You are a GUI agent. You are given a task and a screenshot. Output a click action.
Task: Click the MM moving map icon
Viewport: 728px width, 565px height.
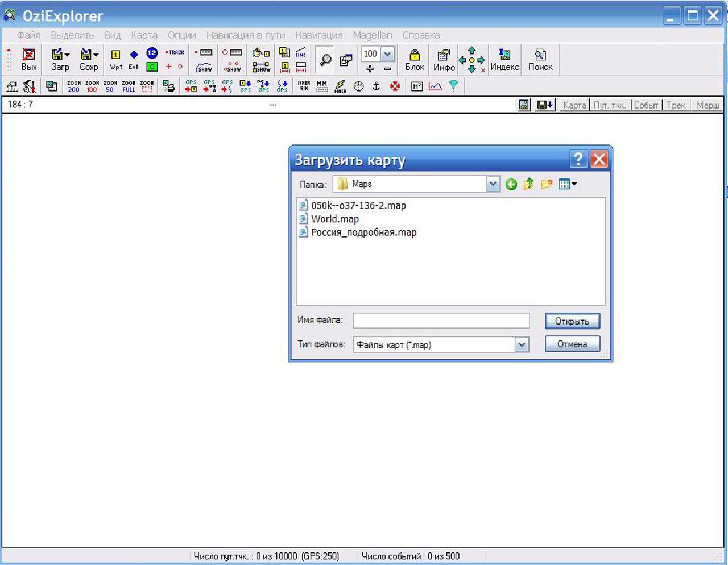click(x=322, y=86)
